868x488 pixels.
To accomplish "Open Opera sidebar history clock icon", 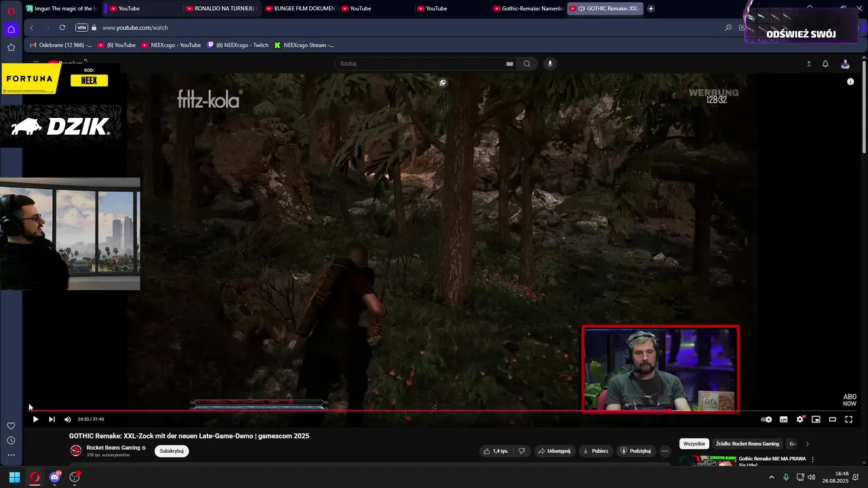I will (x=11, y=441).
